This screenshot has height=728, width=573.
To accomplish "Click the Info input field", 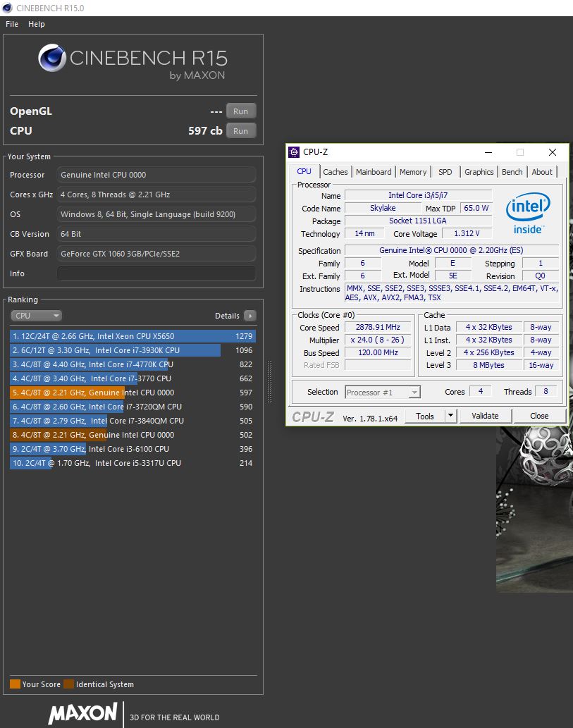I will [x=156, y=273].
